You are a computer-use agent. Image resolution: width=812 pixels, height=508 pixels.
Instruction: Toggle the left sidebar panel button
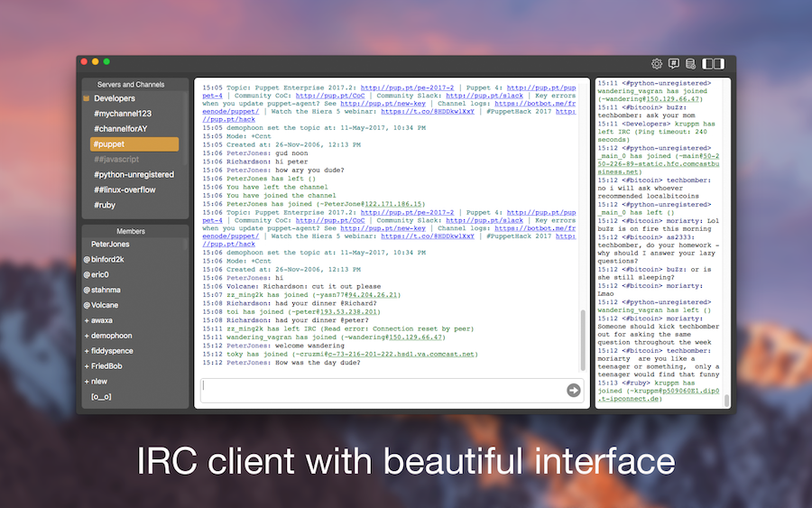tap(707, 64)
